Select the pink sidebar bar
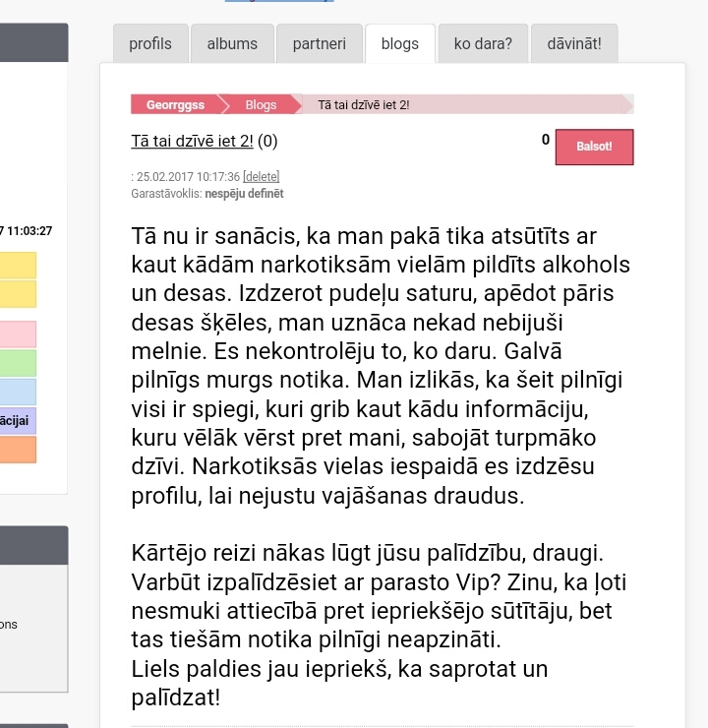708x728 pixels. click(18, 334)
